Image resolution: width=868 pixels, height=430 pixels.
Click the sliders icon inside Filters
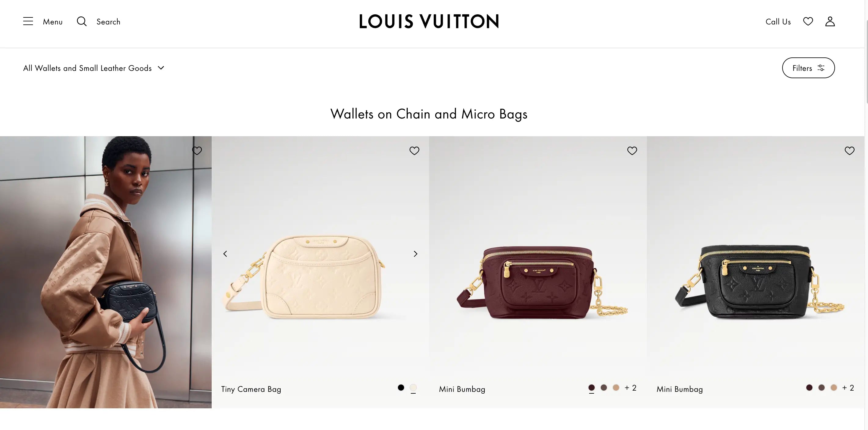(x=821, y=68)
